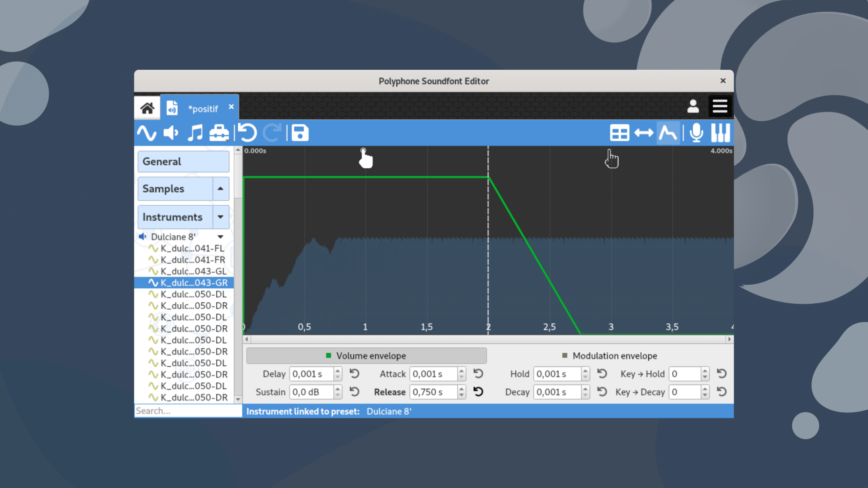This screenshot has height=488, width=868.
Task: Decrease the Decay value with stepper
Action: 585,395
